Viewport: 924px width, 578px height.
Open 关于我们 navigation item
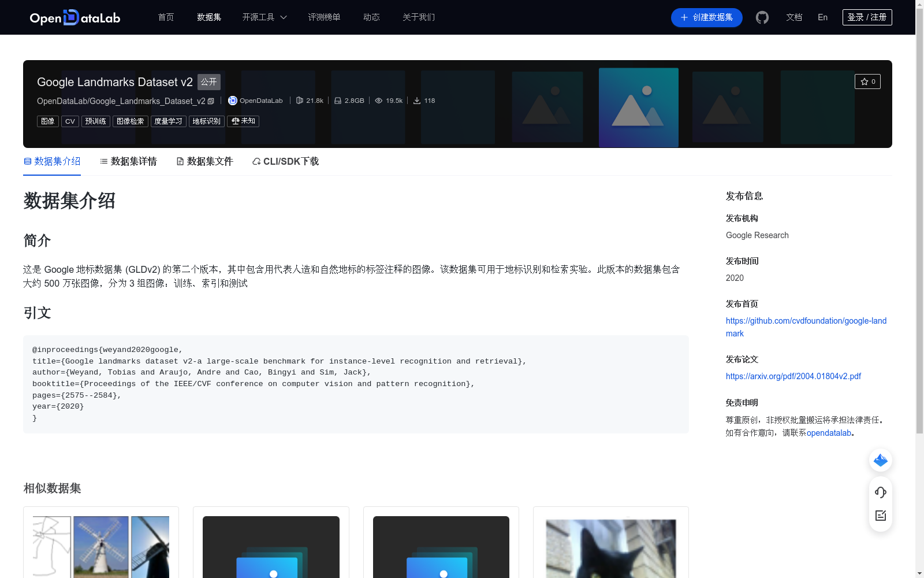click(419, 17)
